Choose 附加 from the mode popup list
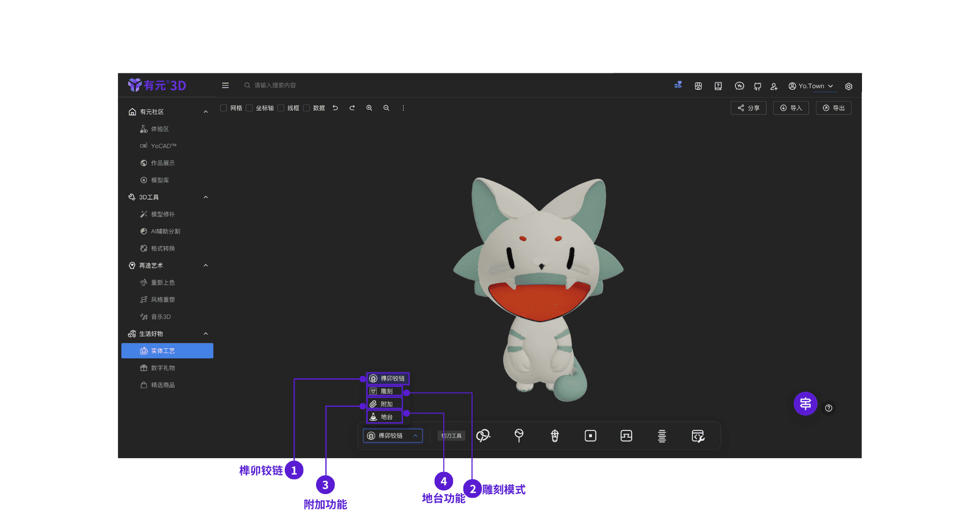This screenshot has height=531, width=980. click(384, 404)
